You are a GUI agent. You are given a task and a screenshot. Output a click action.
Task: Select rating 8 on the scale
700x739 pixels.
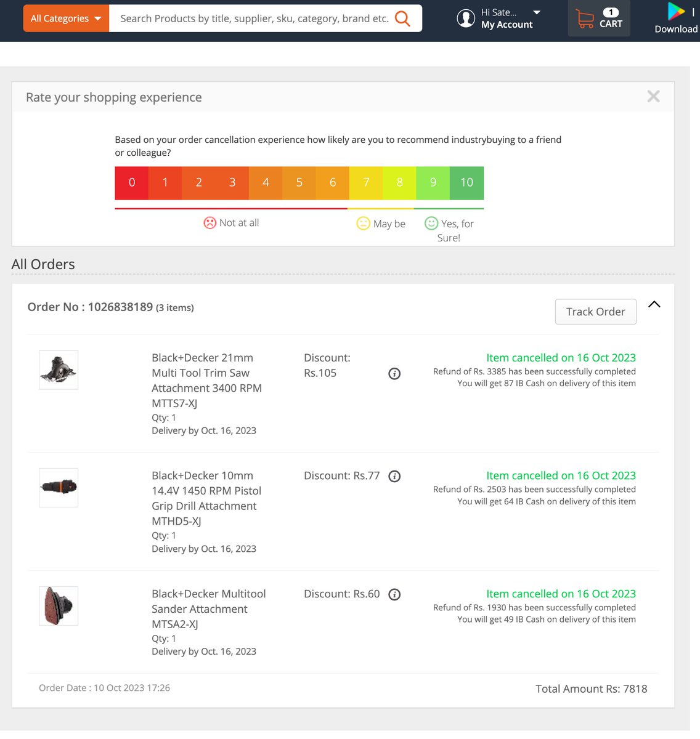click(400, 183)
